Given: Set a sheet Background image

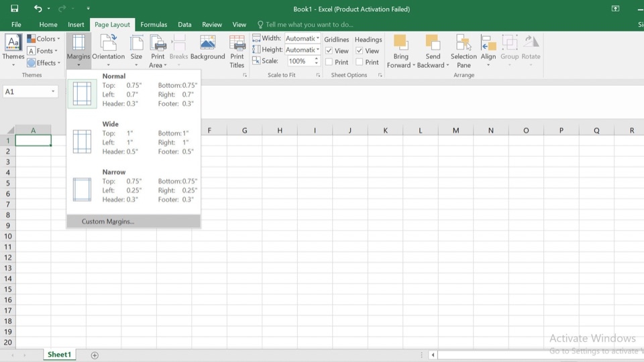Looking at the screenshot, I should 208,48.
